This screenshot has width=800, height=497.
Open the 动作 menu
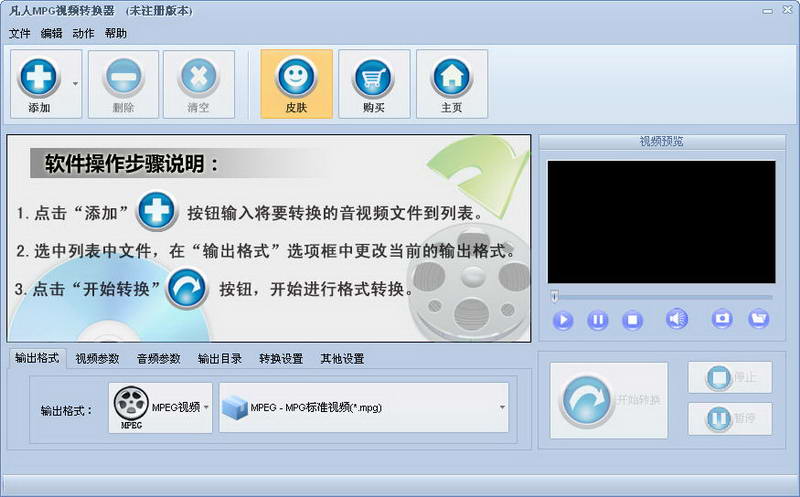pos(83,34)
